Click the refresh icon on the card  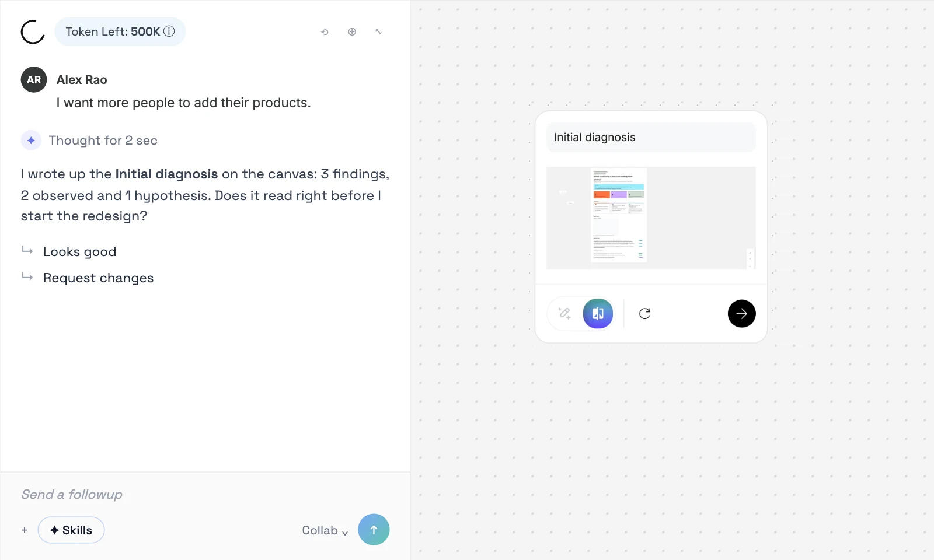point(644,314)
